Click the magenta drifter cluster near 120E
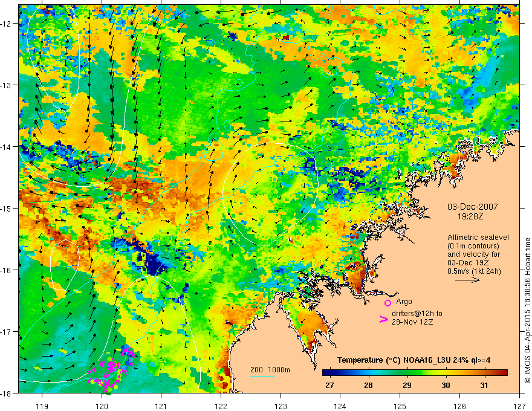The image size is (532, 411). (111, 371)
